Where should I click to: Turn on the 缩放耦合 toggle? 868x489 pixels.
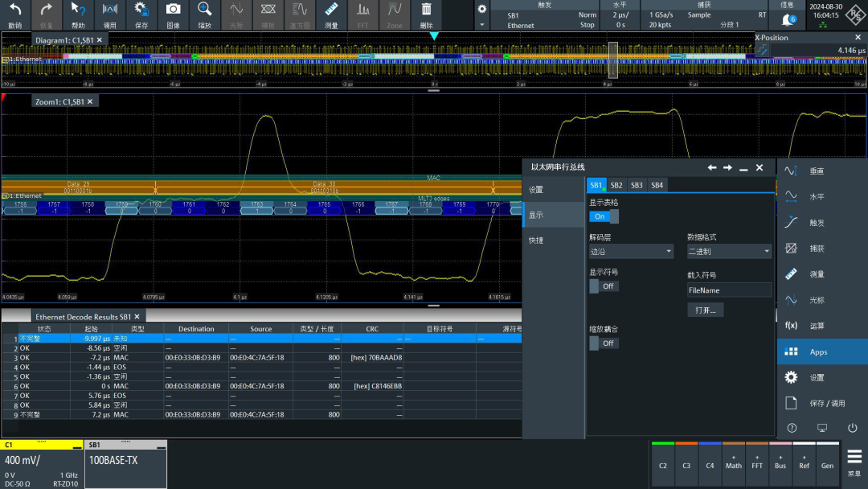[x=604, y=343]
